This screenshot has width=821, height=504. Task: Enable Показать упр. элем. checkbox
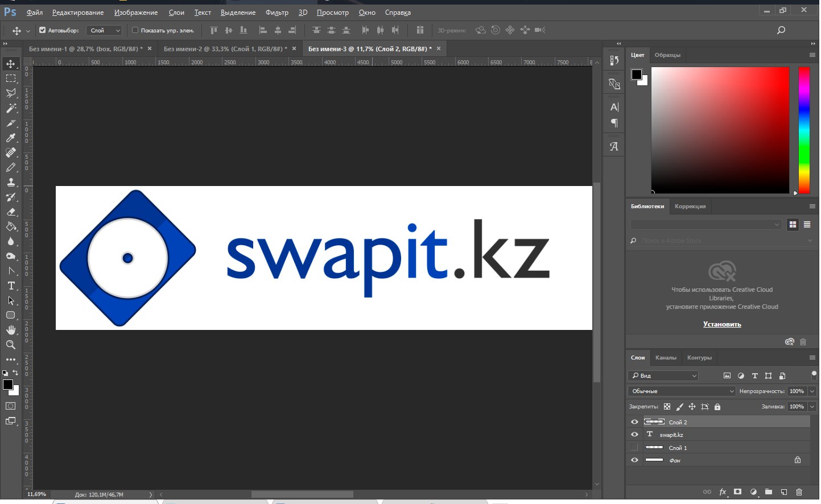pyautogui.click(x=135, y=30)
